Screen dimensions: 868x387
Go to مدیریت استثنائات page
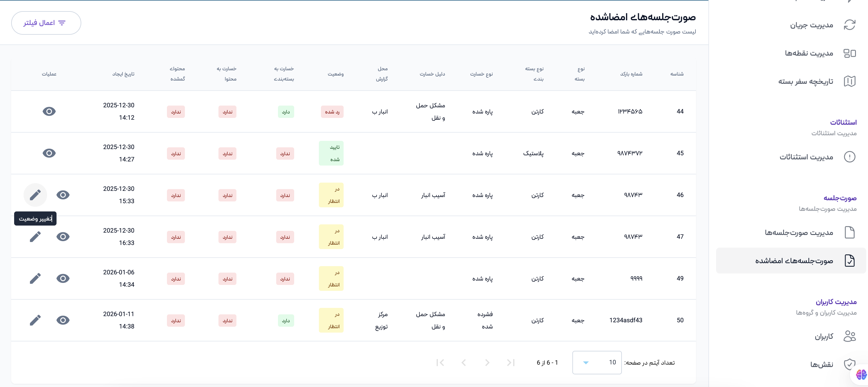click(806, 157)
